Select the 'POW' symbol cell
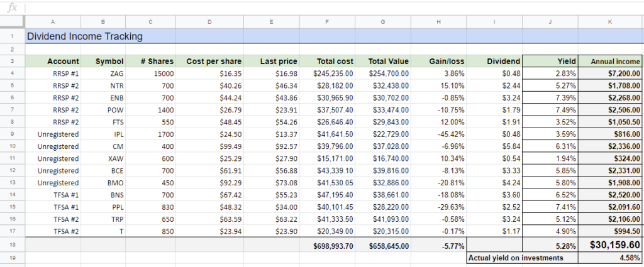The image size is (644, 267). (x=103, y=110)
